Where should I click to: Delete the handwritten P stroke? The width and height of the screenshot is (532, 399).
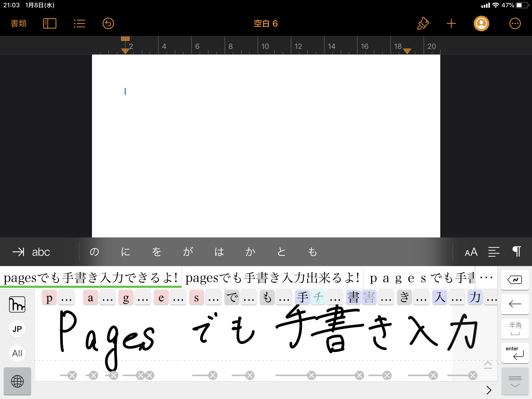tap(72, 375)
